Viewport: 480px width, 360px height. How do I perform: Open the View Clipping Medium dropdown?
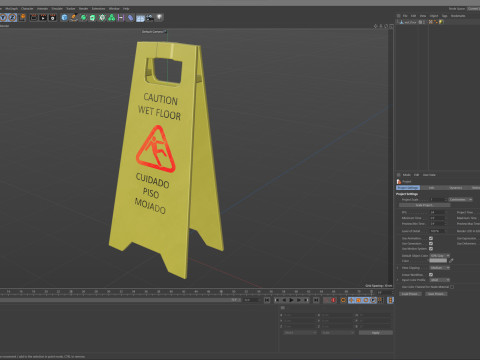click(x=440, y=268)
